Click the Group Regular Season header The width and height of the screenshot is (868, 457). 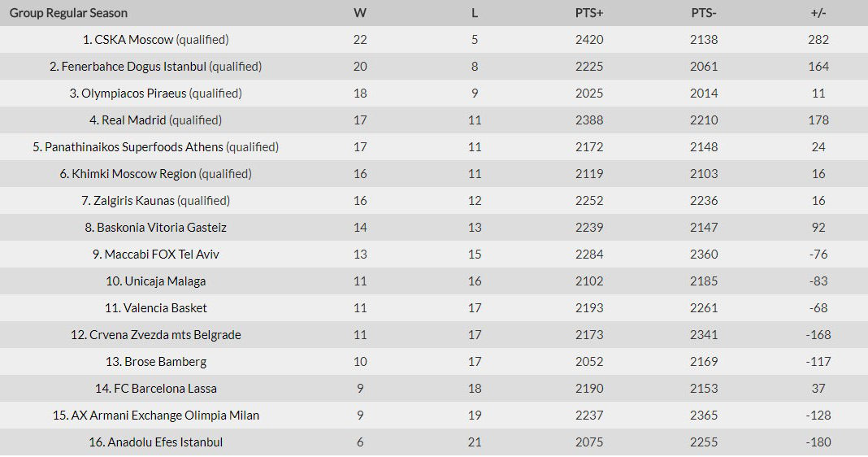point(69,13)
